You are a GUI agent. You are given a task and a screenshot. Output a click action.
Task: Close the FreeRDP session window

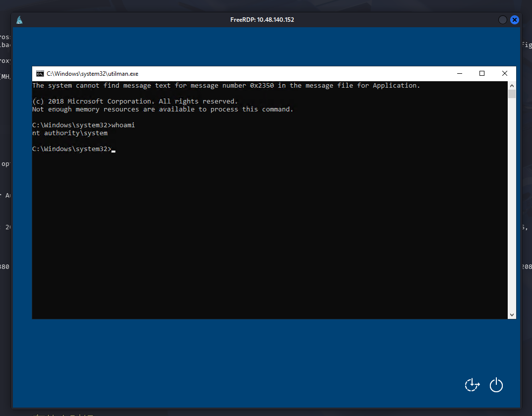(x=515, y=20)
